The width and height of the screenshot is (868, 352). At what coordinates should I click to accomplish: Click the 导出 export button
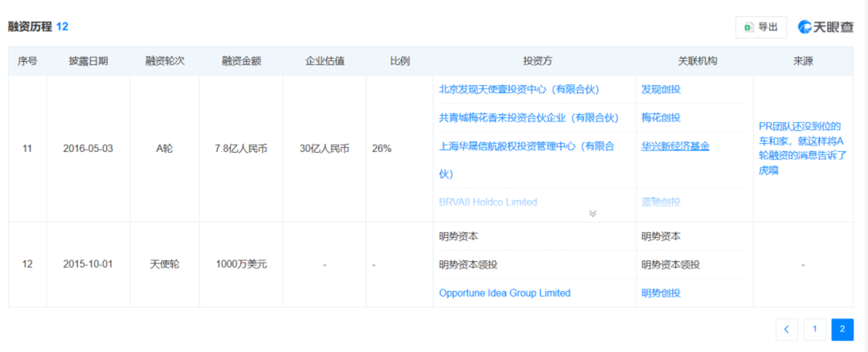[761, 27]
